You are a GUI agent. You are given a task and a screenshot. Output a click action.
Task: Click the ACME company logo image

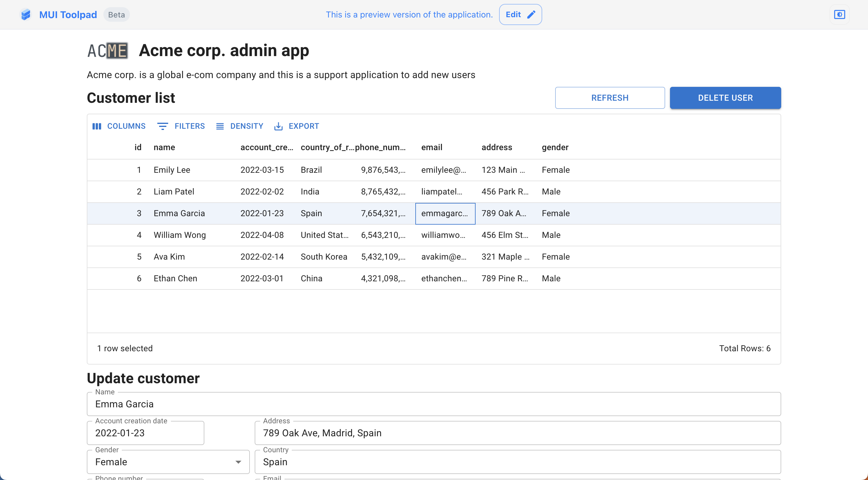[108, 51]
